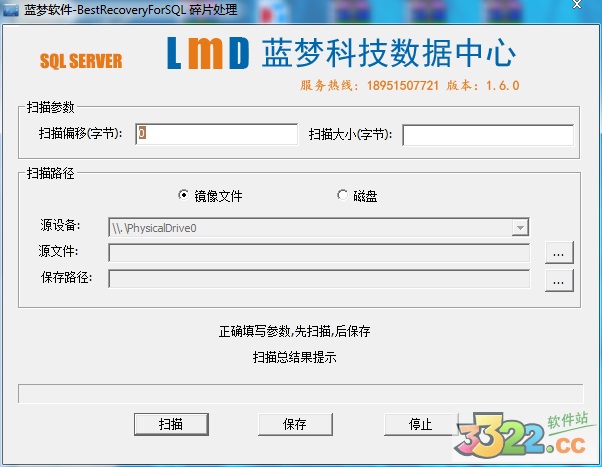This screenshot has height=467, width=602.
Task: Click the 蓝梦科技数据中心 heading
Action: click(x=389, y=53)
